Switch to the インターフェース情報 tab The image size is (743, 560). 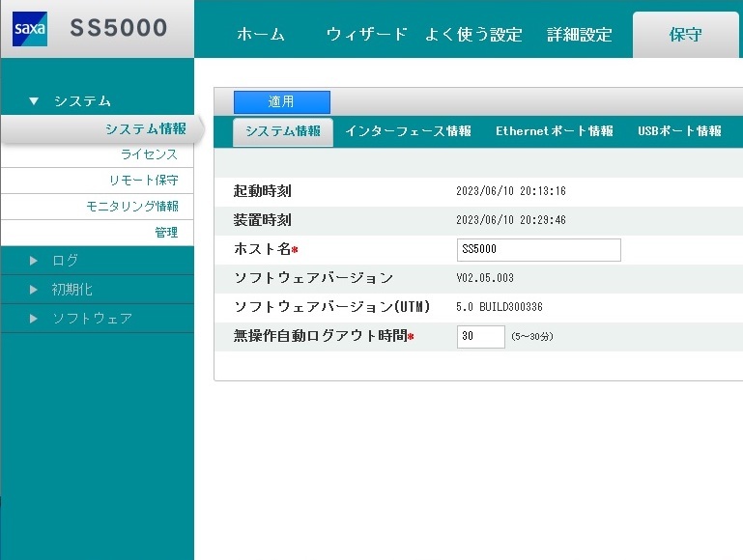(x=408, y=131)
